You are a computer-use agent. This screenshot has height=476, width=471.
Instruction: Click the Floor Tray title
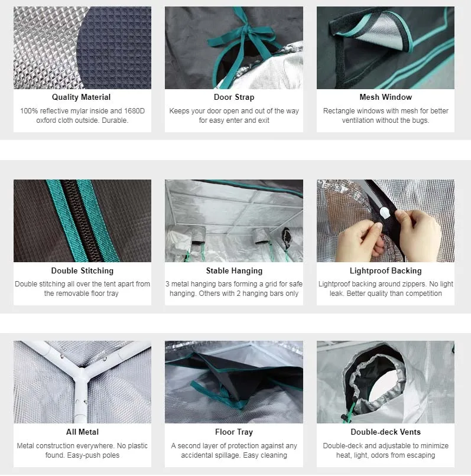point(234,432)
